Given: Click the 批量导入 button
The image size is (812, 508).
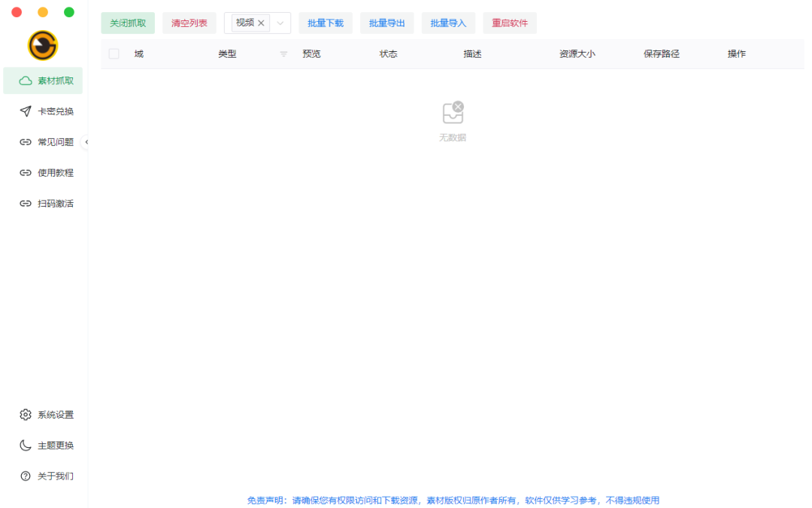Looking at the screenshot, I should tap(448, 23).
